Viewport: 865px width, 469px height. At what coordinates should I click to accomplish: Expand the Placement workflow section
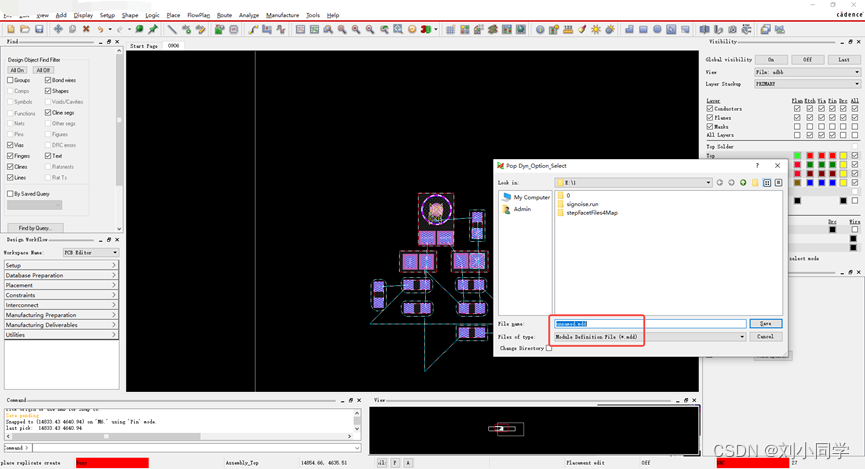coord(60,285)
